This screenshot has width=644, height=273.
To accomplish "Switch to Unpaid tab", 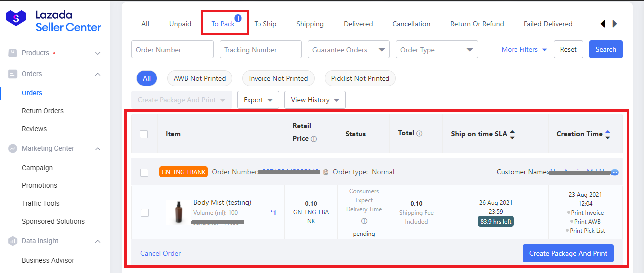I will tap(180, 24).
